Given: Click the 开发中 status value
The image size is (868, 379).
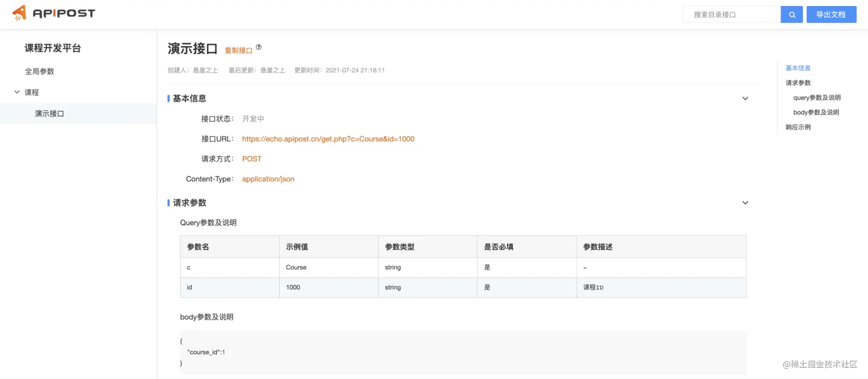Looking at the screenshot, I should pos(253,119).
